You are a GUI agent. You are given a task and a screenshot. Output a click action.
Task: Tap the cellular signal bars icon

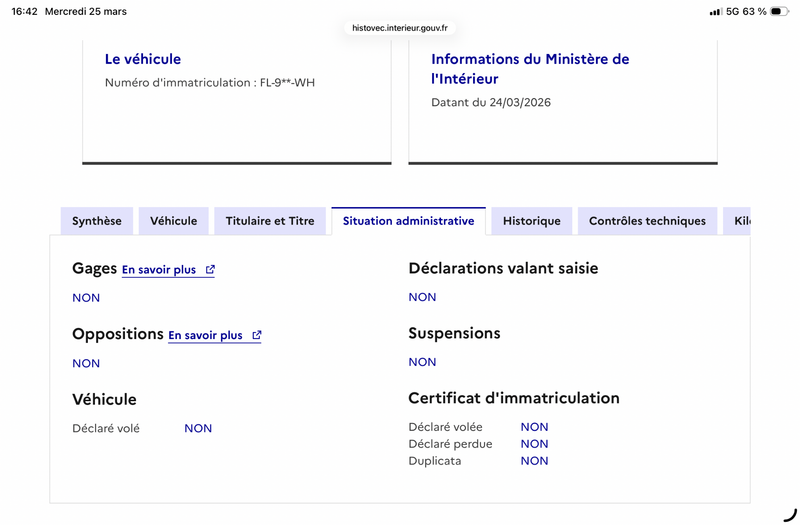click(715, 12)
